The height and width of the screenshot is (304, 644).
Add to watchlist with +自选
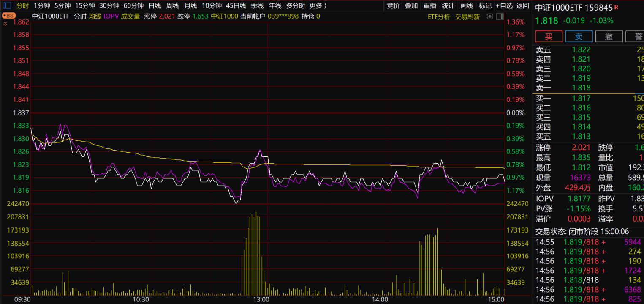(x=504, y=6)
